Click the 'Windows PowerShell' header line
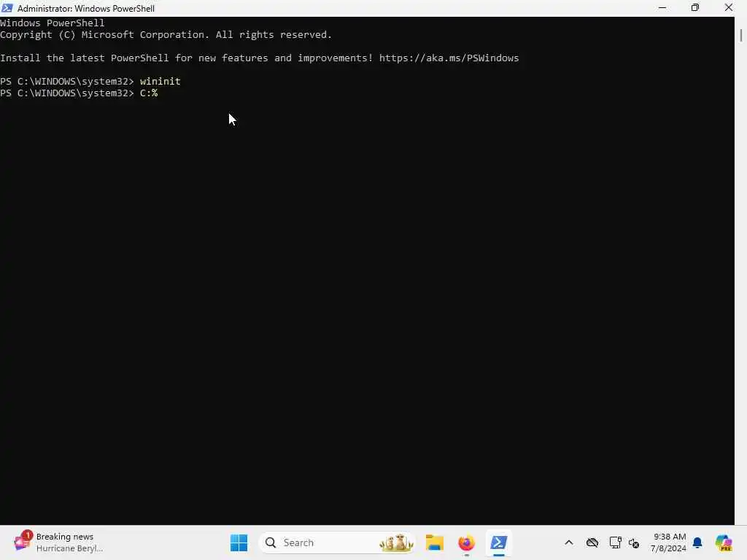 pyautogui.click(x=52, y=23)
